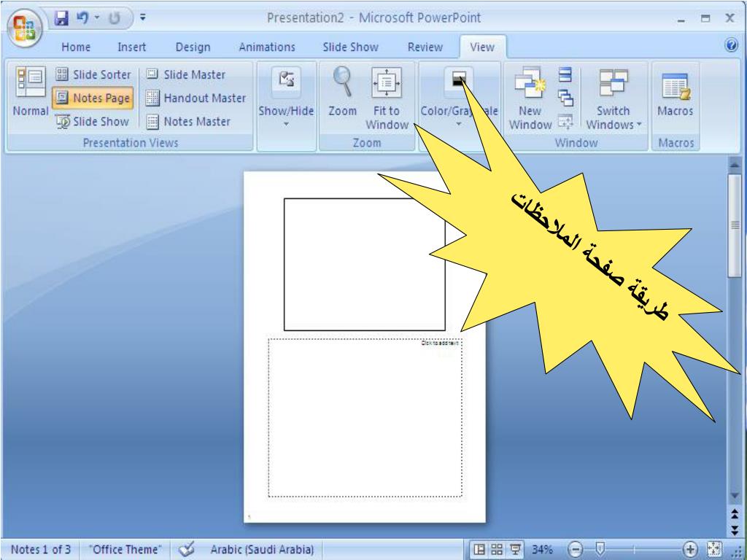
Task: Click "Notes 1 of 3" in status bar
Action: 41,550
